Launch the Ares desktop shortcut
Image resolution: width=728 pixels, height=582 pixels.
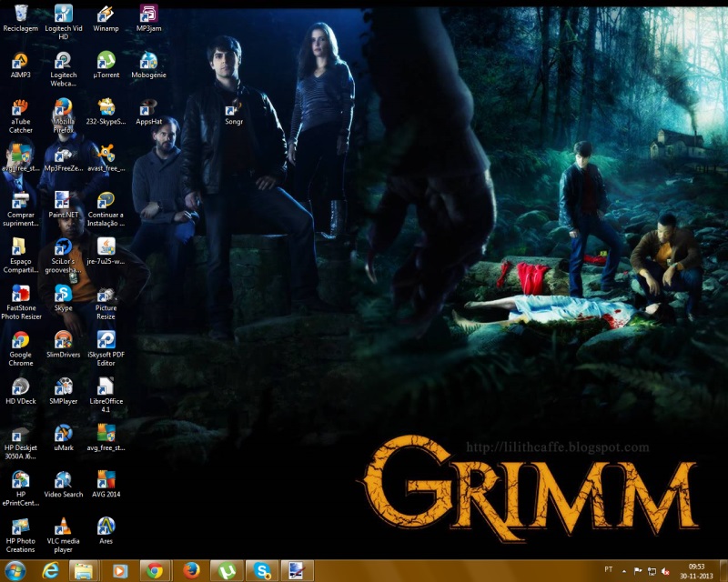pyautogui.click(x=106, y=527)
